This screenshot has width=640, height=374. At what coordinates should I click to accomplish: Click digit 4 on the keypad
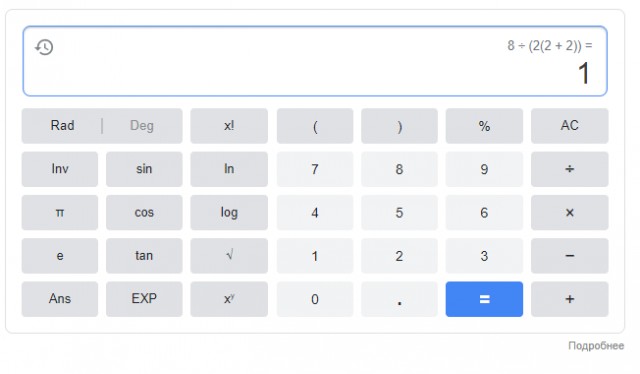[x=315, y=212]
